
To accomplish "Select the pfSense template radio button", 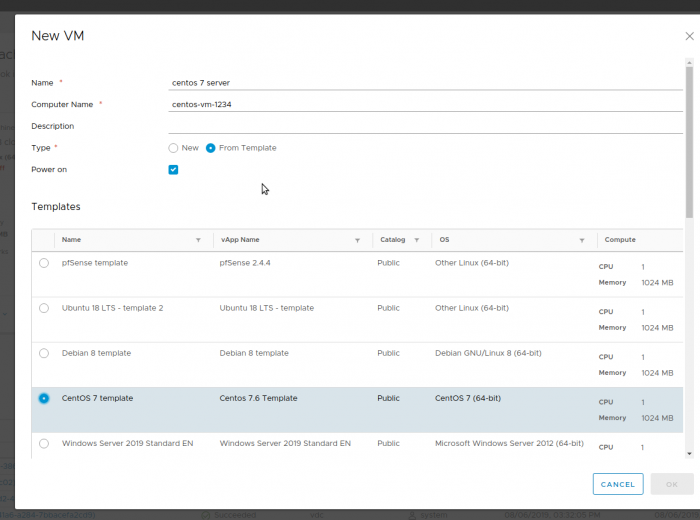I will point(44,263).
